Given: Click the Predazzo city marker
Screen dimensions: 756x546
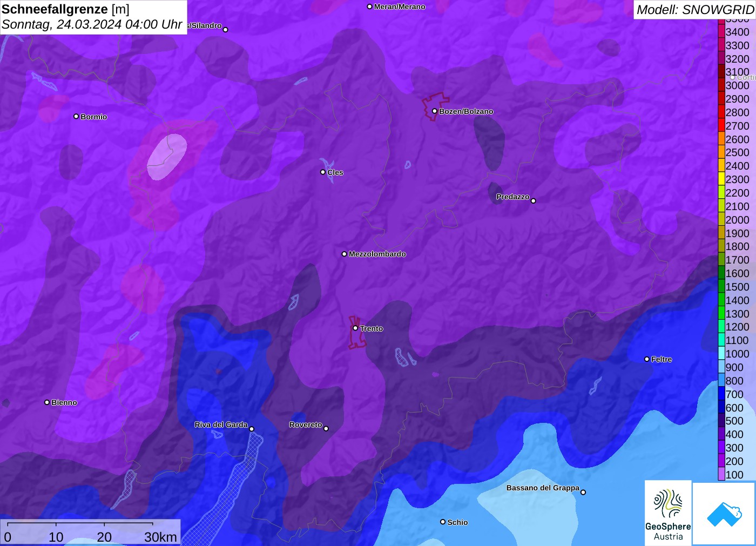Looking at the screenshot, I should (534, 201).
